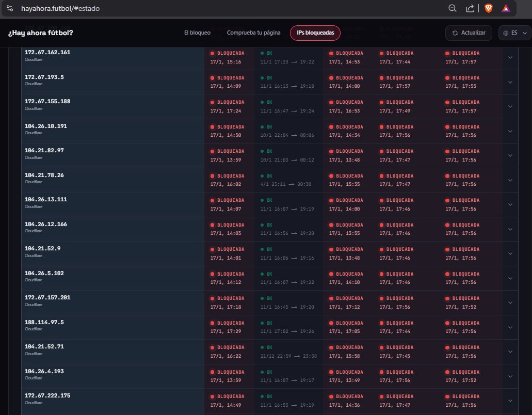Click OK range 11/1 16:47 → 19:24
Screen dimensions: 532x415
click(x=287, y=111)
